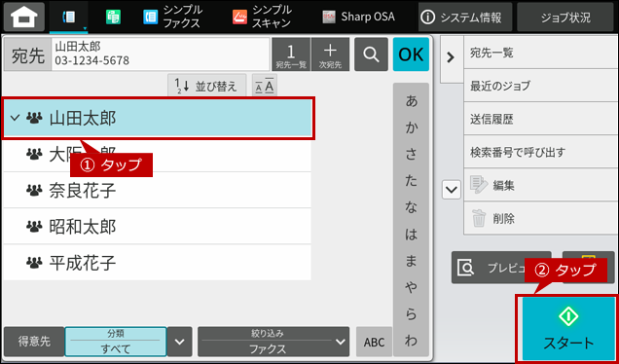Jump to は in the kana index
Screen dimensions: 619x364
[x=411, y=235]
